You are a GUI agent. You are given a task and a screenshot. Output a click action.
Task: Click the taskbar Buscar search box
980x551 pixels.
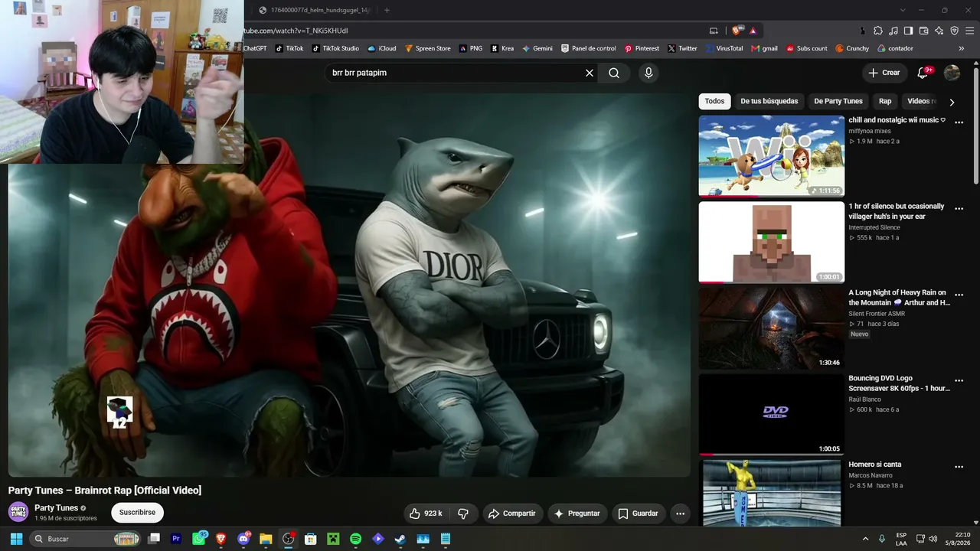point(85,539)
